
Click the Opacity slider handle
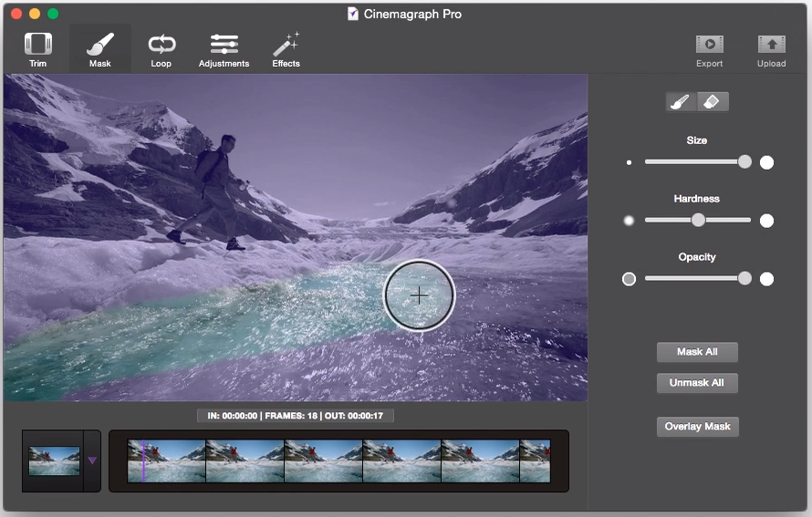coord(744,278)
